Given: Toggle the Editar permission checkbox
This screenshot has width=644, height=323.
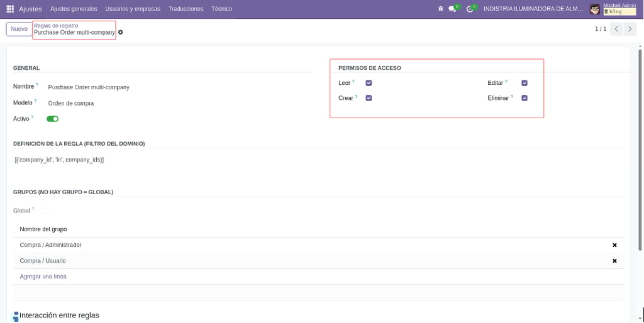Looking at the screenshot, I should coord(525,83).
